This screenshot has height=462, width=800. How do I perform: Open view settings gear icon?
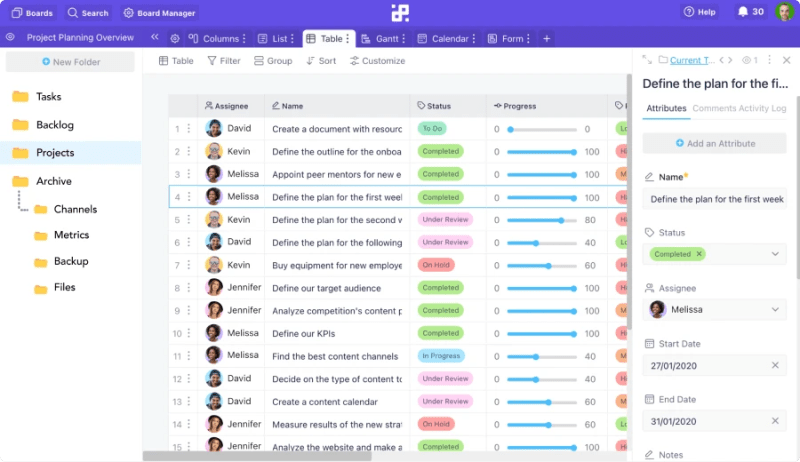click(174, 39)
